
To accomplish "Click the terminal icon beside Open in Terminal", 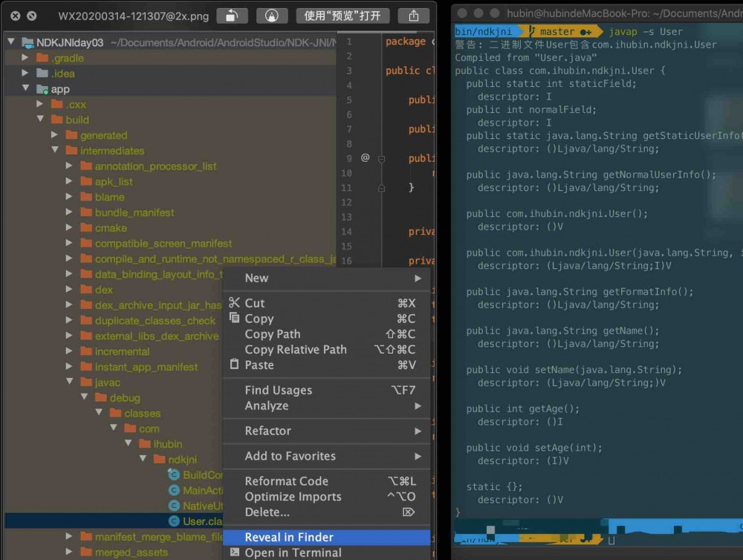I will point(234,553).
